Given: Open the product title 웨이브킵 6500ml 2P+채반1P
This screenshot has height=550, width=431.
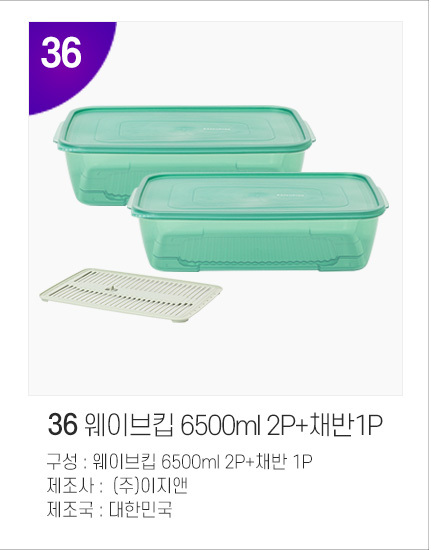Looking at the screenshot, I should tap(233, 425).
